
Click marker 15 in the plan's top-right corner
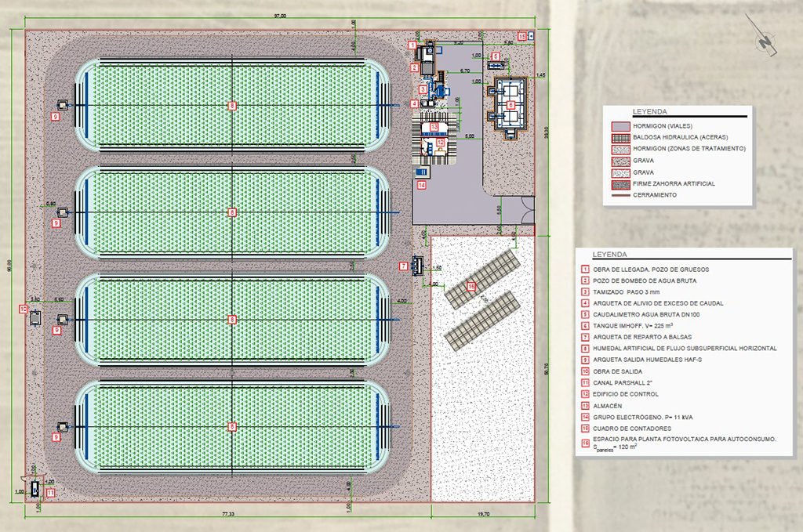click(521, 36)
